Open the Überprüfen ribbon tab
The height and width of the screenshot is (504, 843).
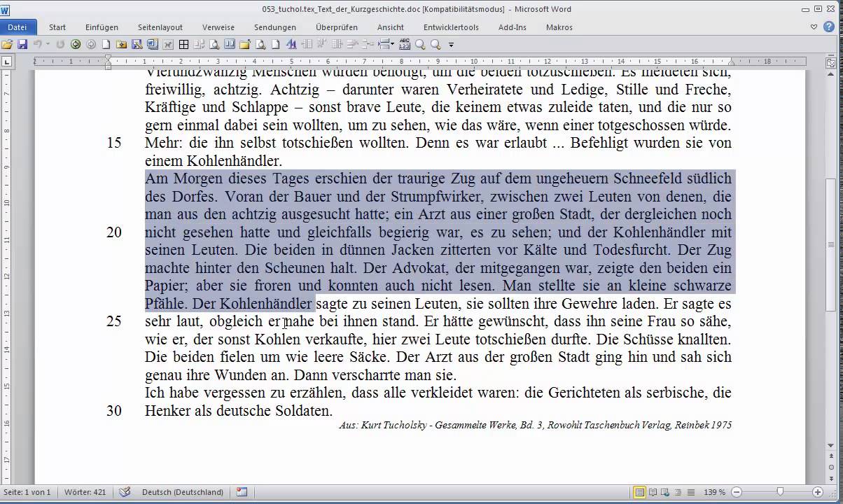tap(336, 27)
